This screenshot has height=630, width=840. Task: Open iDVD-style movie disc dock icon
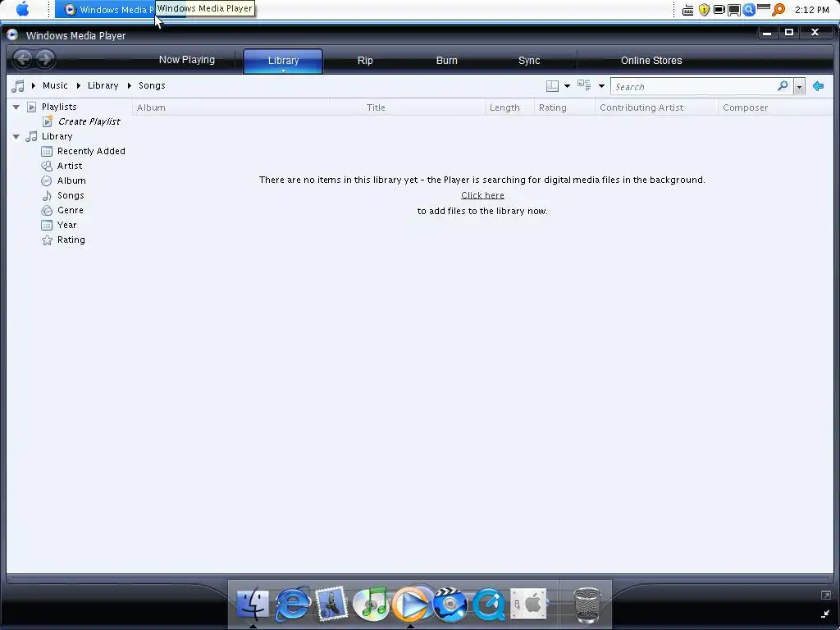point(450,603)
